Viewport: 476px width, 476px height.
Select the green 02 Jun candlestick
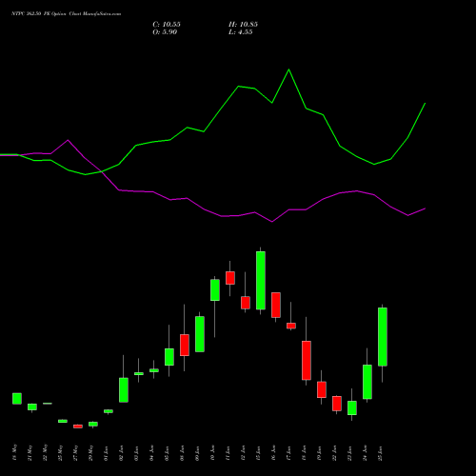click(124, 389)
